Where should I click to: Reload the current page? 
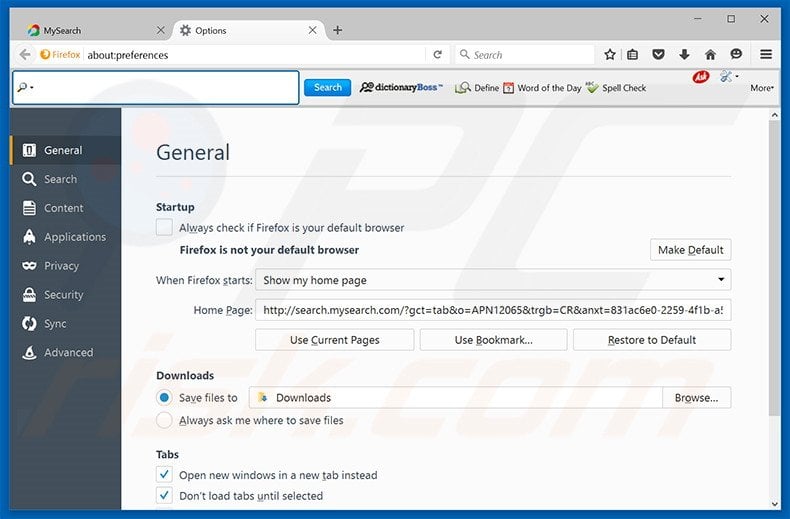tap(437, 54)
